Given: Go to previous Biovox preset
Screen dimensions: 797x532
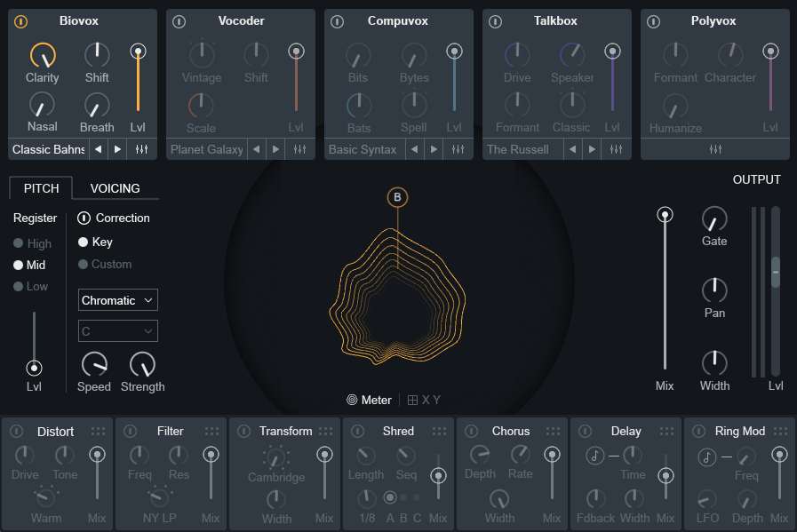Looking at the screenshot, I should 98,149.
